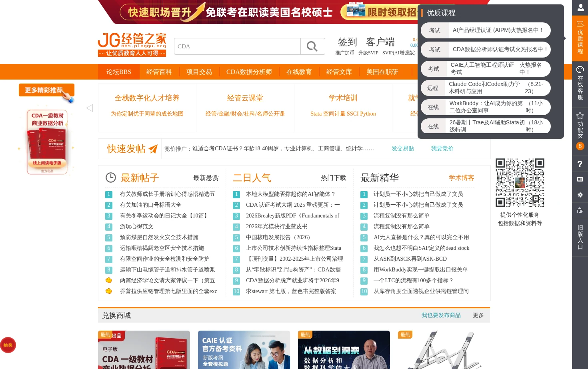Open CAIE认证官方备考资料 product thumbnail
The width and height of the screenshot is (588, 369).
(x=244, y=350)
